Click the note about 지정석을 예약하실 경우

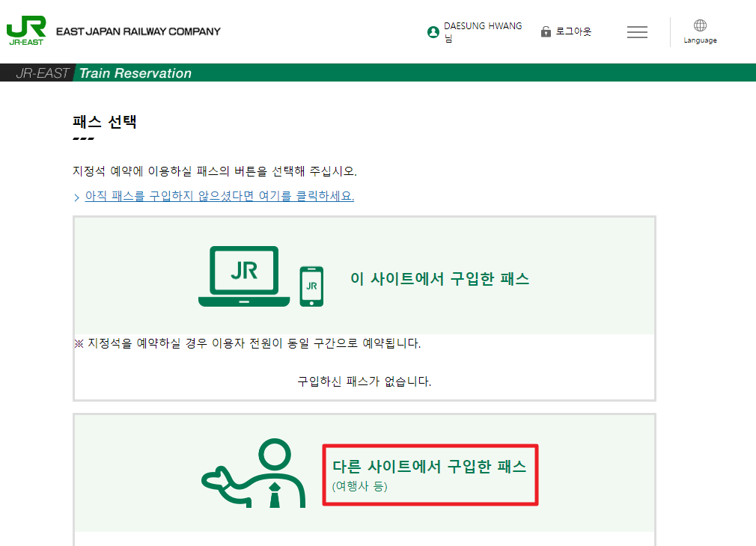point(247,343)
